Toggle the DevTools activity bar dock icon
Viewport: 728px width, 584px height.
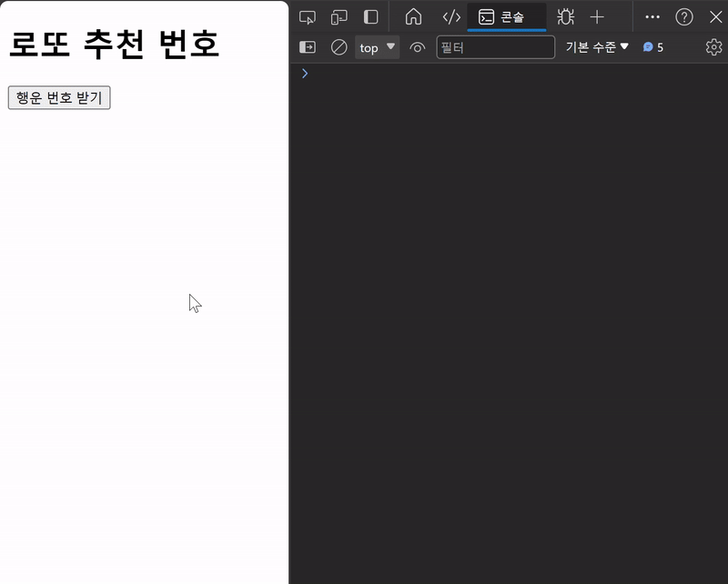pyautogui.click(x=370, y=17)
